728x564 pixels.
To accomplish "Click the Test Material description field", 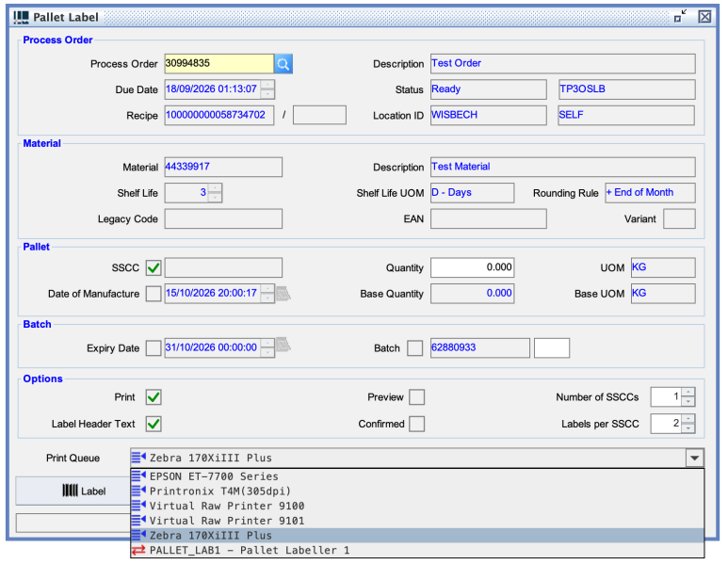I will [562, 167].
